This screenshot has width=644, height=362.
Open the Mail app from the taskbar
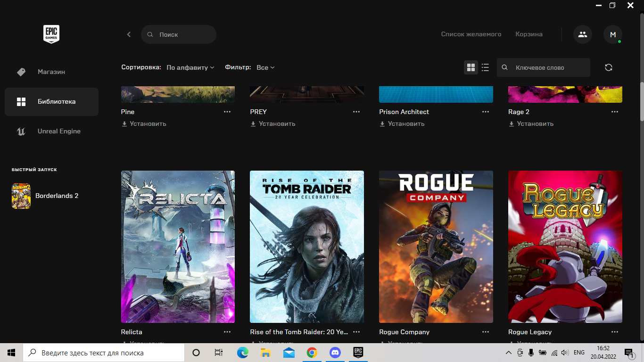coord(289,353)
